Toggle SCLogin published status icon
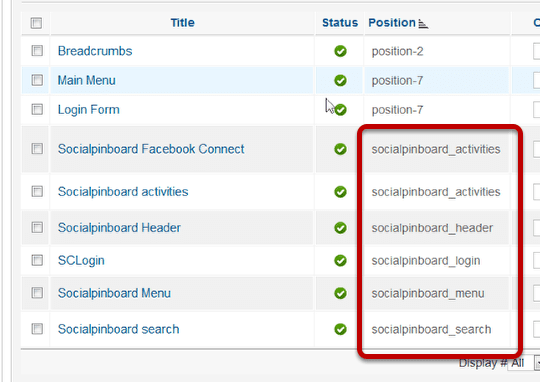 340,260
